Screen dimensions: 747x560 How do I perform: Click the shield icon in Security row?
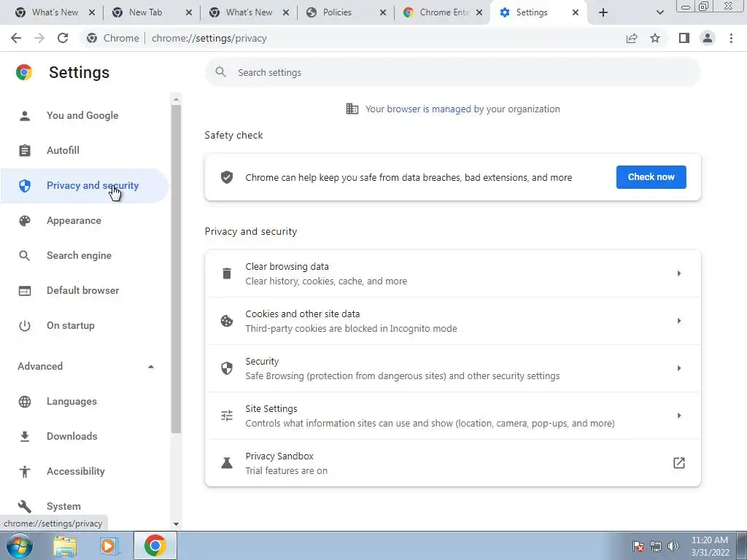point(227,368)
